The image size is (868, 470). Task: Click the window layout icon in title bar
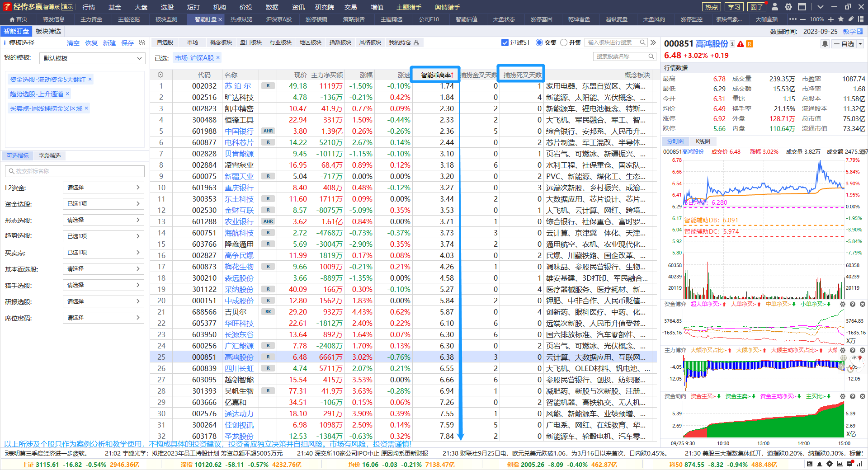(802, 7)
